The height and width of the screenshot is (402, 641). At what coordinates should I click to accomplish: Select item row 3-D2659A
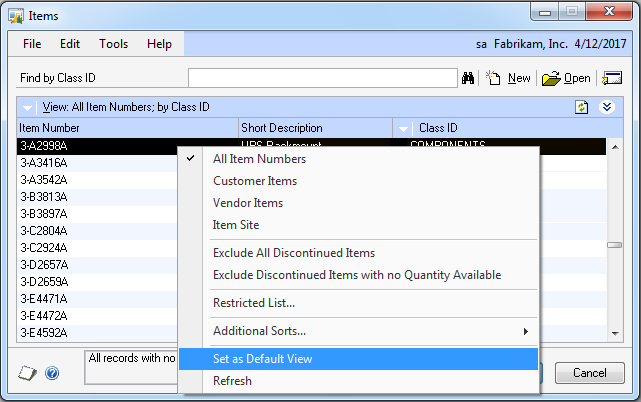tap(97, 282)
